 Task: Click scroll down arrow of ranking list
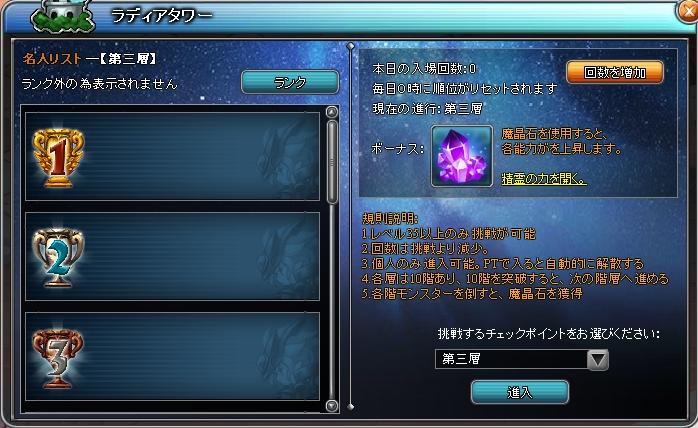[332, 406]
